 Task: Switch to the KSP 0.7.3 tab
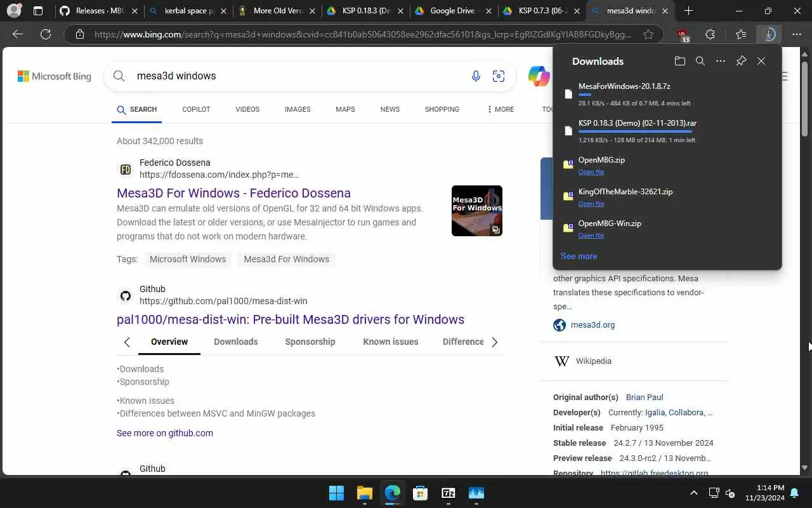542,11
